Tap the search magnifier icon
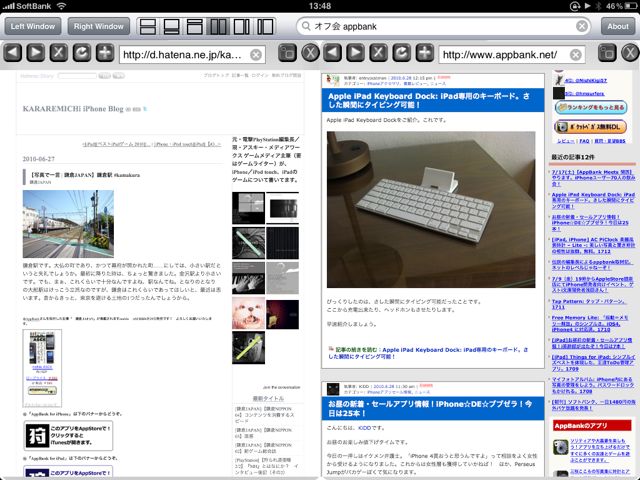 (306, 27)
